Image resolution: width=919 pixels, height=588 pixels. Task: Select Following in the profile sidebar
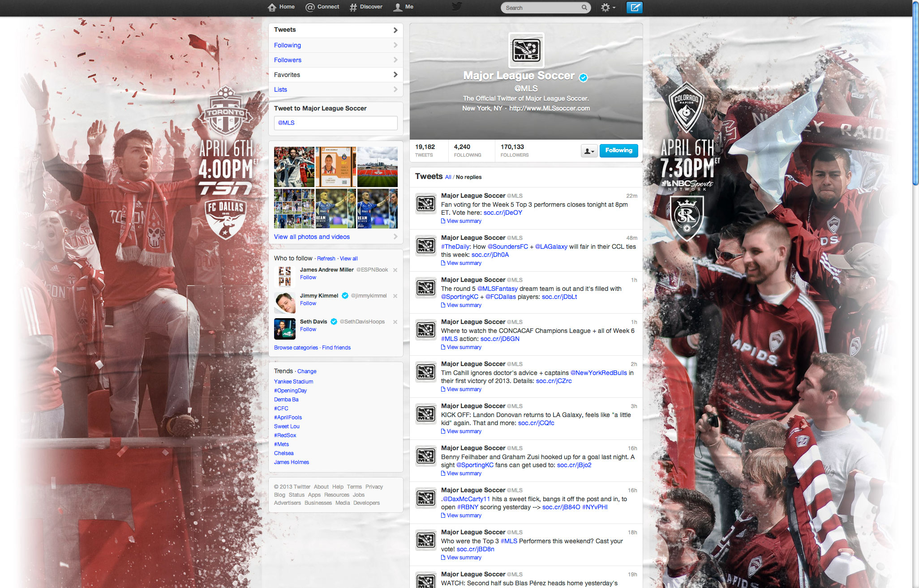point(335,45)
